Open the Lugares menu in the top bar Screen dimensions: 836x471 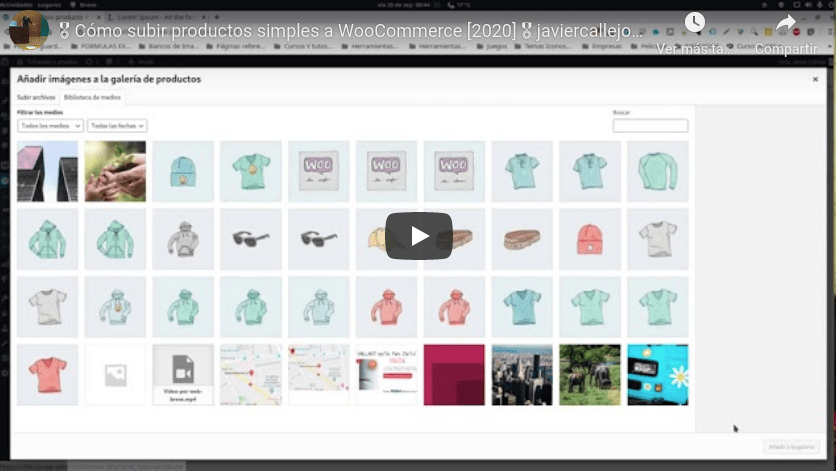pos(49,5)
